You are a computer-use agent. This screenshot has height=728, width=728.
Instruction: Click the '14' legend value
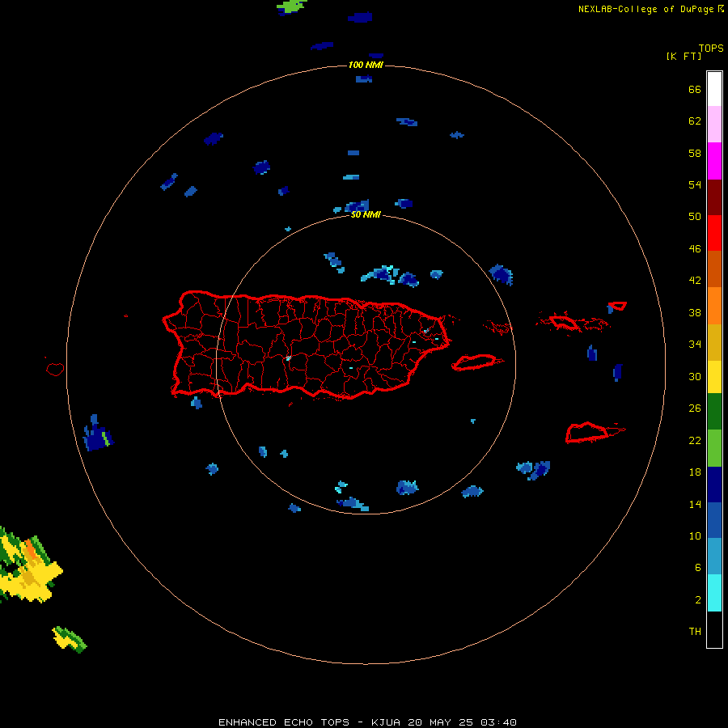(x=695, y=504)
